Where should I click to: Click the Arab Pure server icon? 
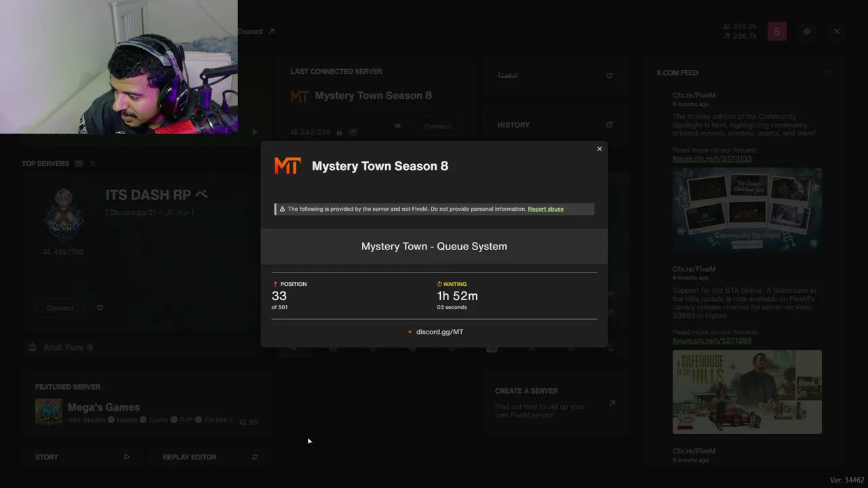click(32, 348)
